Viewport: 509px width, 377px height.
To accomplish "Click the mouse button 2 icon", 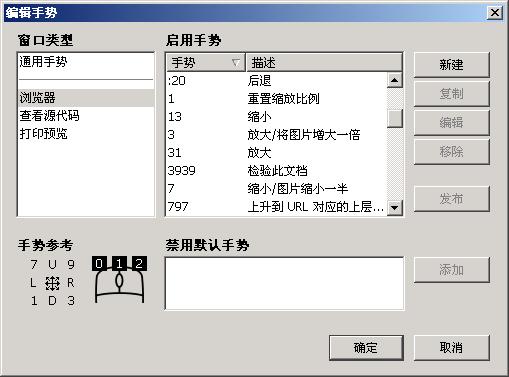I will pos(139,263).
